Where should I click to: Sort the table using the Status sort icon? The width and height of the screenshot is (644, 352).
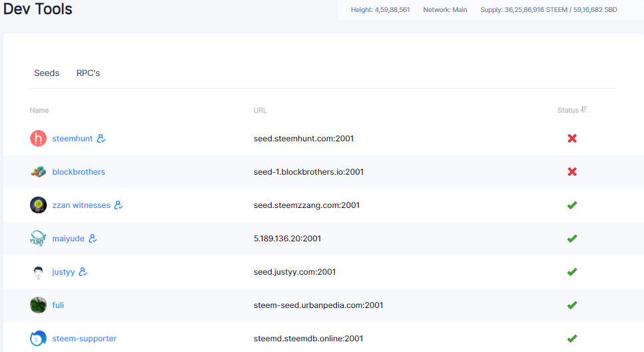tap(584, 109)
